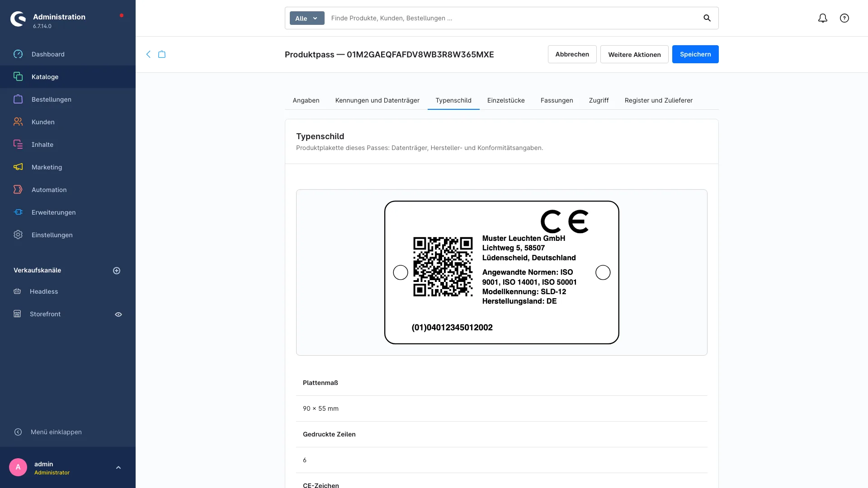Click the Produktpass page title
868x488 pixels.
[389, 54]
